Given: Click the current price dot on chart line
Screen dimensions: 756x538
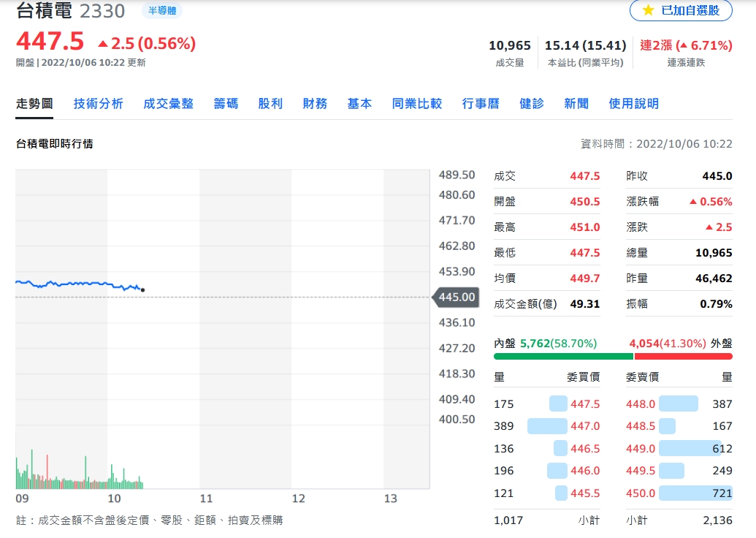Looking at the screenshot, I should click(142, 290).
